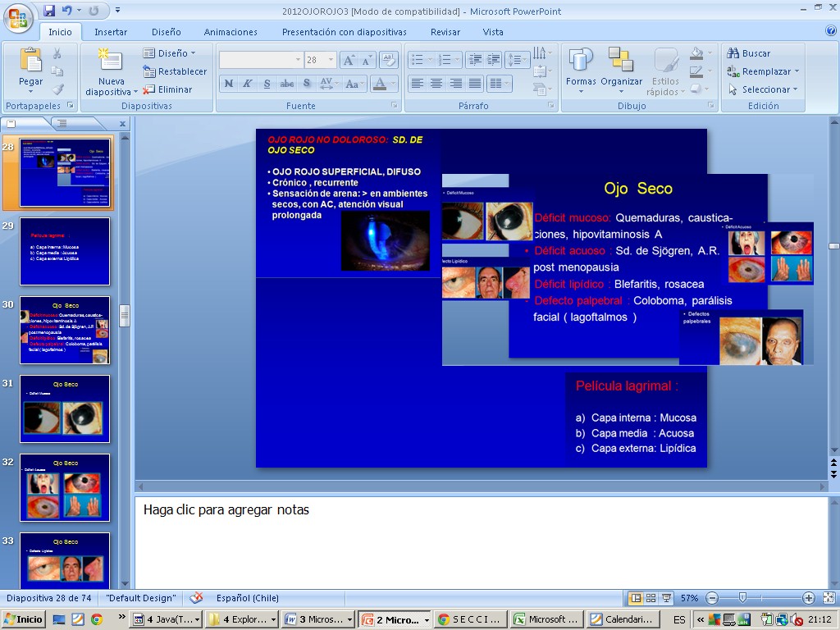This screenshot has width=840, height=630.
Task: Switch to the Insertar ribbon tab
Action: (111, 32)
